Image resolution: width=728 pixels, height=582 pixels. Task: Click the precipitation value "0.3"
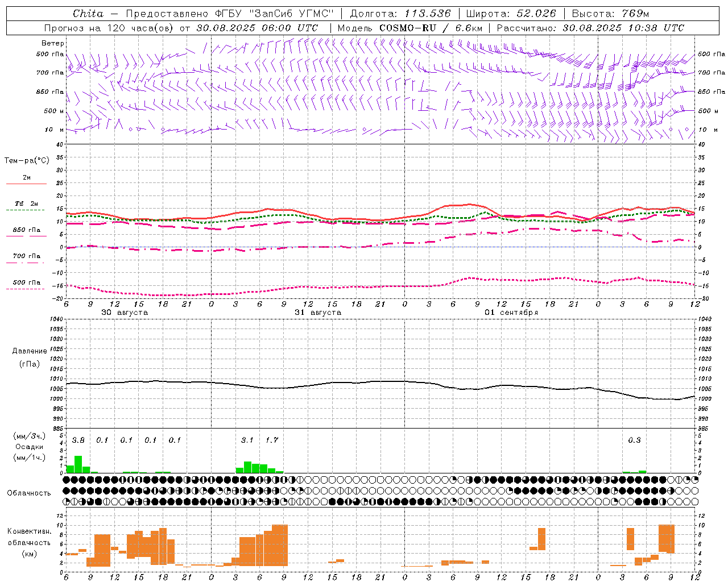click(x=634, y=440)
